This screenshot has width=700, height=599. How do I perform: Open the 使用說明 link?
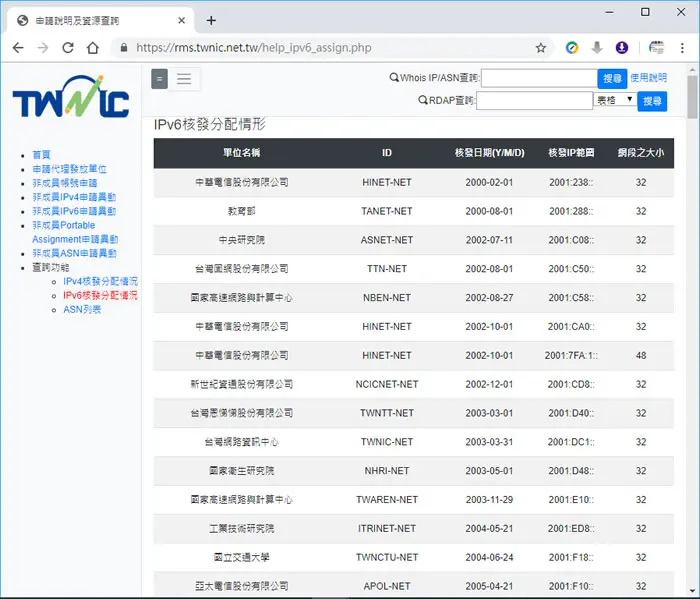(648, 78)
